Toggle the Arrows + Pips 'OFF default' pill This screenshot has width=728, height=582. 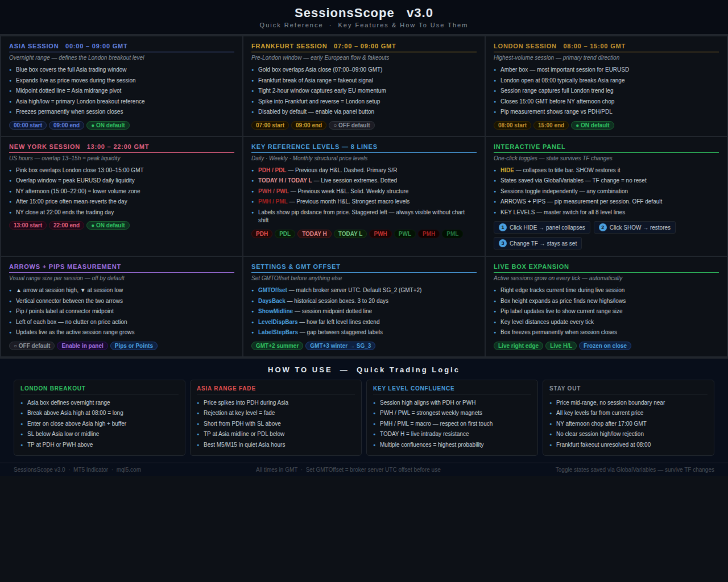click(32, 346)
